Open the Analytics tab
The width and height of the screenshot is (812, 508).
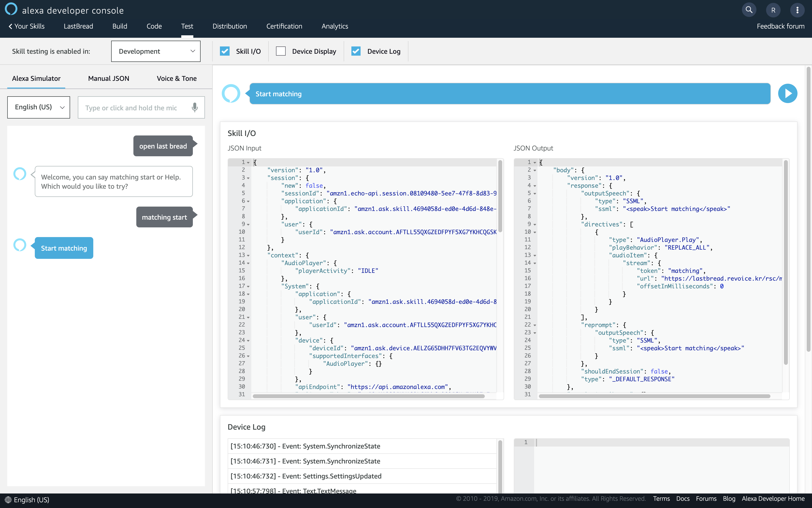(334, 26)
